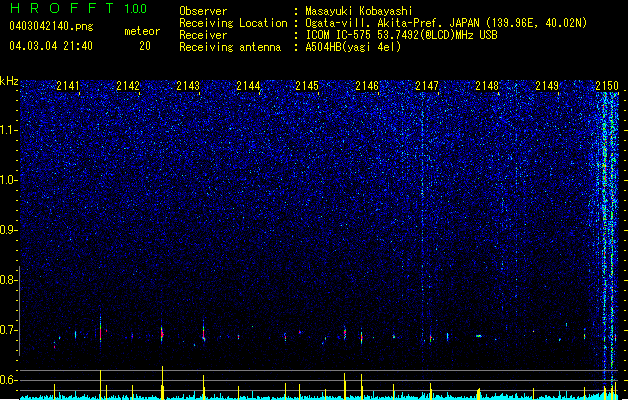Click the ICOM IC-575 receiver value
This screenshot has width=629, height=400.
coord(402,35)
